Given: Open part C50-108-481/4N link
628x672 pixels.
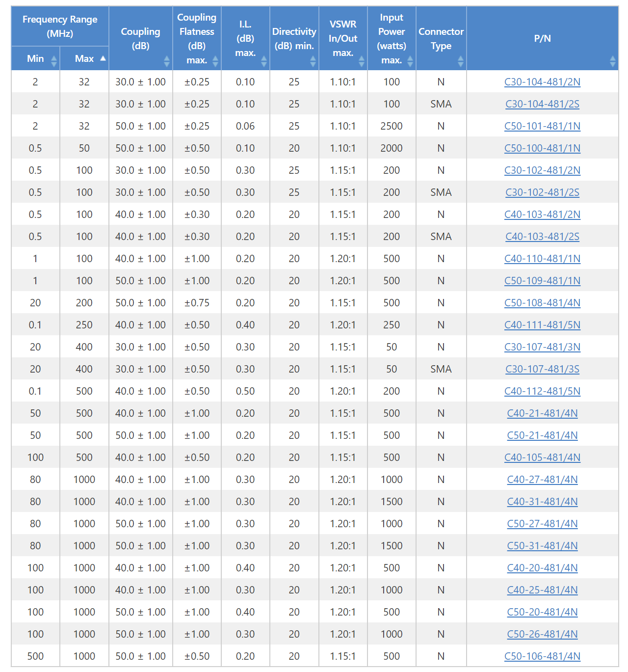Looking at the screenshot, I should 542,303.
